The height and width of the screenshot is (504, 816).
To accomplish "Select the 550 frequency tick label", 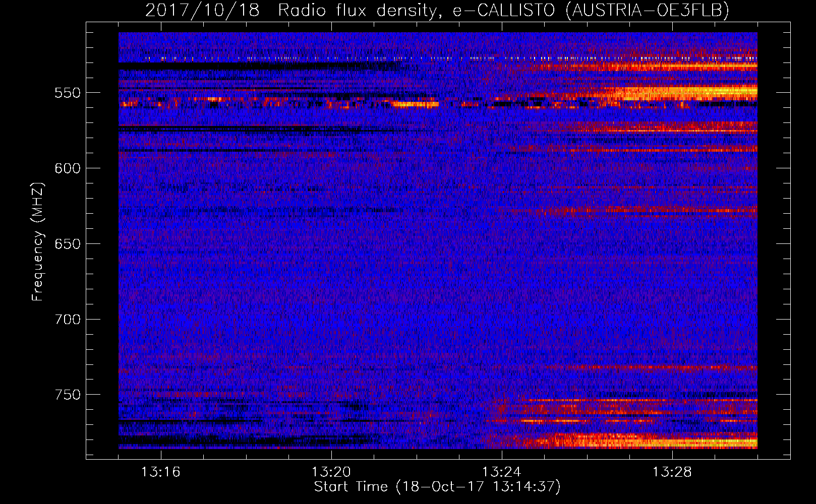I will pyautogui.click(x=68, y=93).
